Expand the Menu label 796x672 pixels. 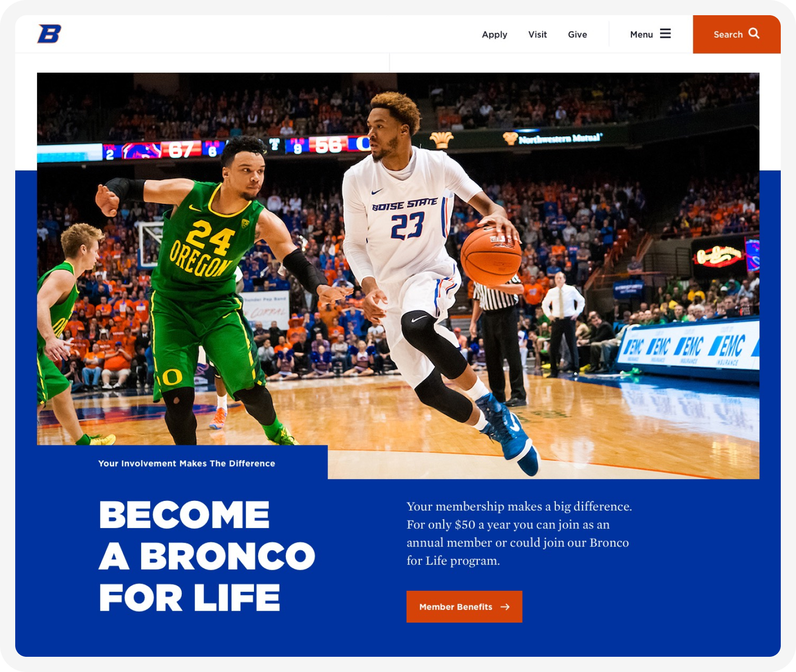point(641,35)
